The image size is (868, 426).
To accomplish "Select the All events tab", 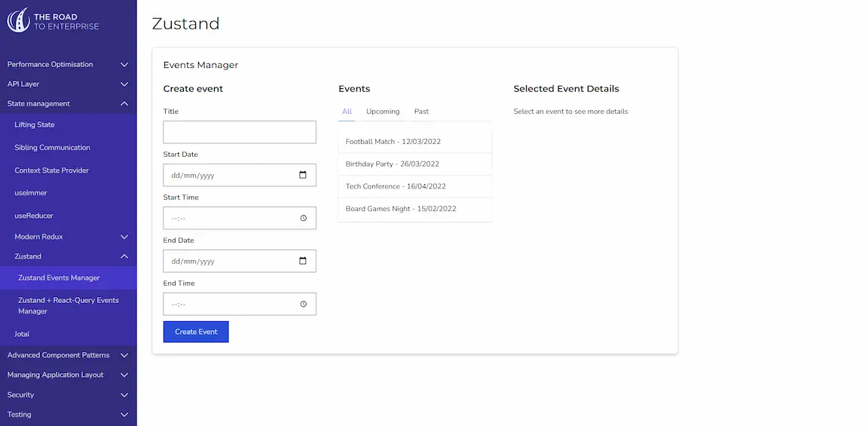I will (347, 112).
